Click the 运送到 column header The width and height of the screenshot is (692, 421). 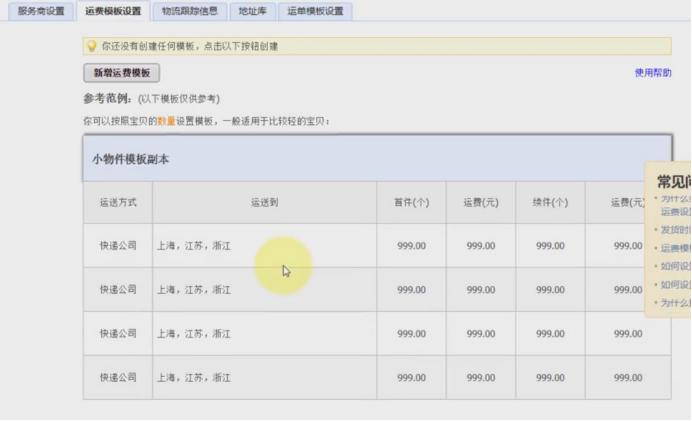(x=264, y=203)
